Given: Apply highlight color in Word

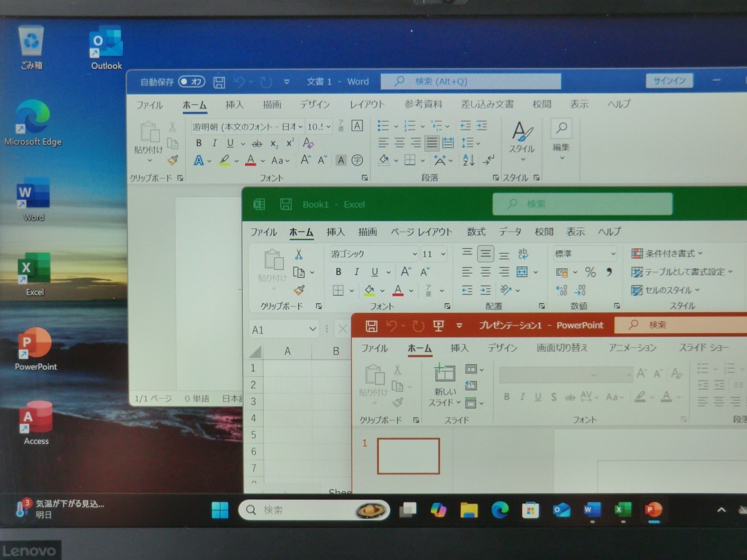Looking at the screenshot, I should tap(225, 160).
